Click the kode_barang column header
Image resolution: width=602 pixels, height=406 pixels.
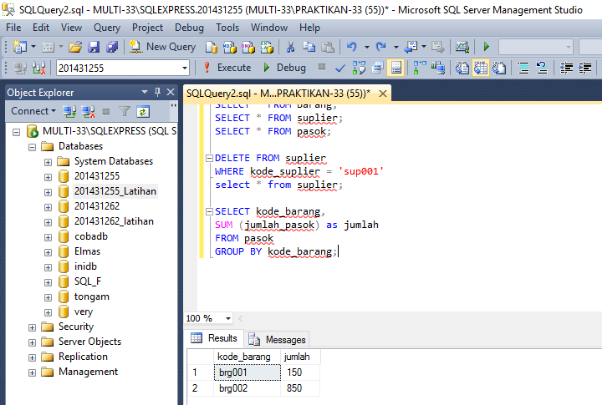tap(247, 357)
